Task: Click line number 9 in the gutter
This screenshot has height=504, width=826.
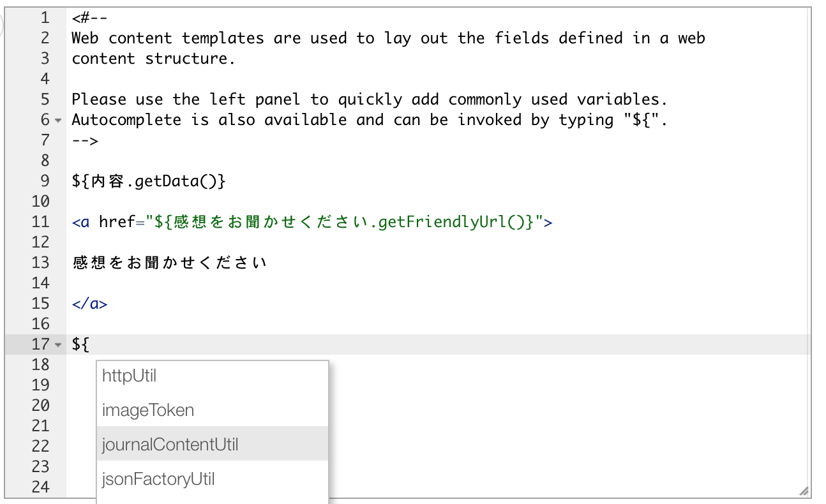Action: (x=44, y=181)
